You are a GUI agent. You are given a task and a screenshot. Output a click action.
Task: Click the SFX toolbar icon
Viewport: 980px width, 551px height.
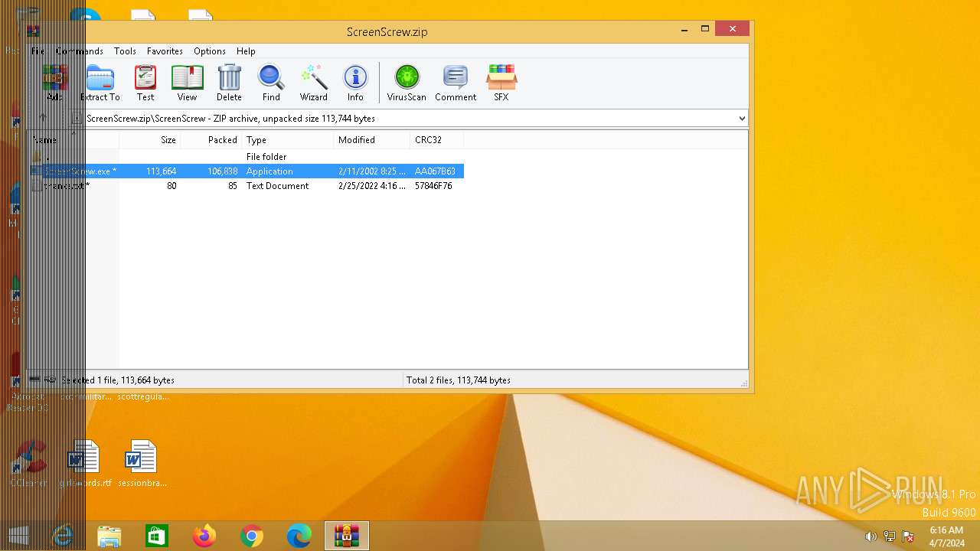(501, 83)
